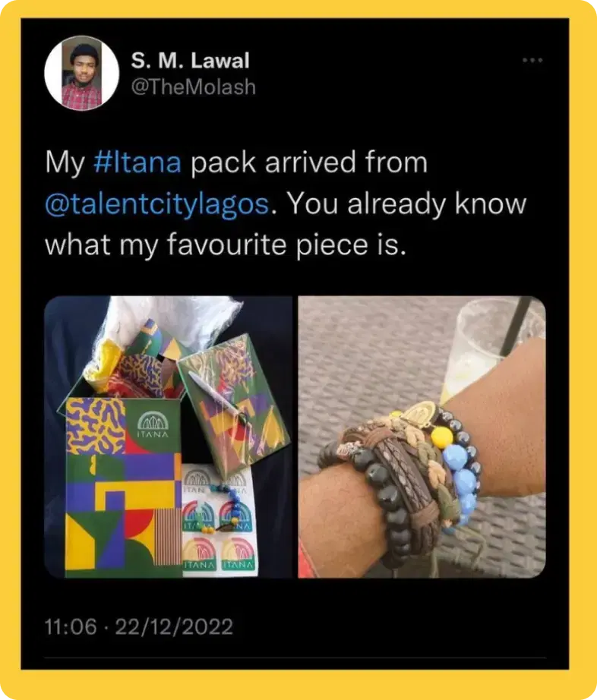Click the S. M. Lawal display name

click(x=190, y=60)
